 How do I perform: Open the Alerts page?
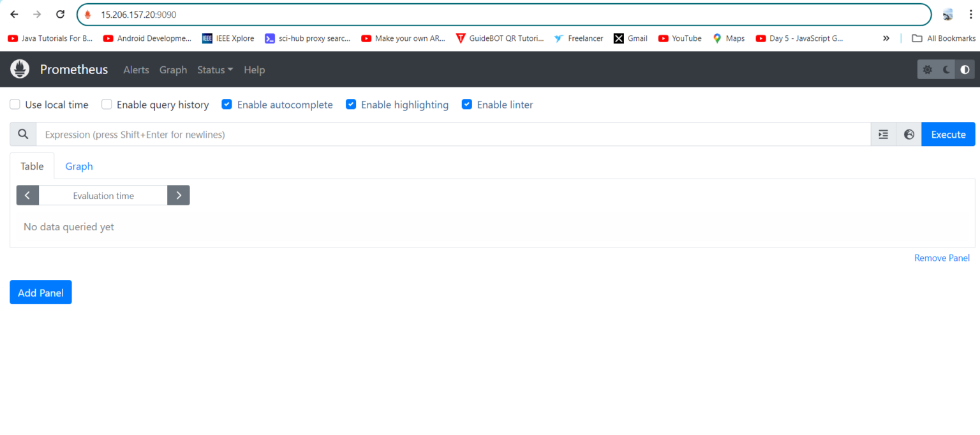(x=136, y=70)
